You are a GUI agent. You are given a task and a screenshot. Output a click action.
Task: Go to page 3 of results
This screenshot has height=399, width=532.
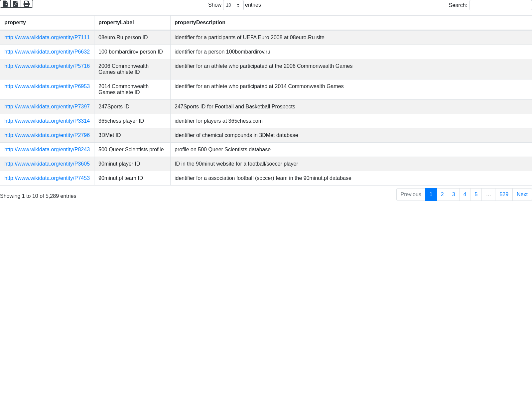pos(454,195)
